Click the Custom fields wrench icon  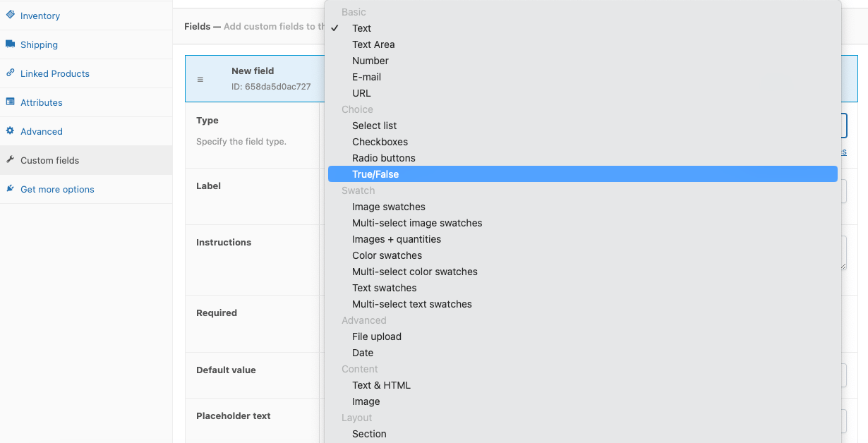(10, 159)
